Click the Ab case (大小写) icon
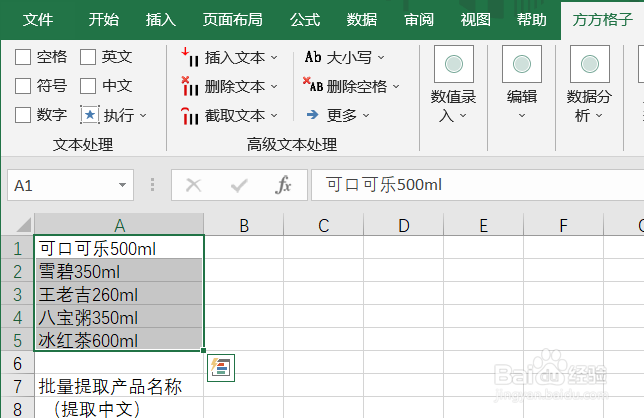644x418 pixels. [313, 57]
